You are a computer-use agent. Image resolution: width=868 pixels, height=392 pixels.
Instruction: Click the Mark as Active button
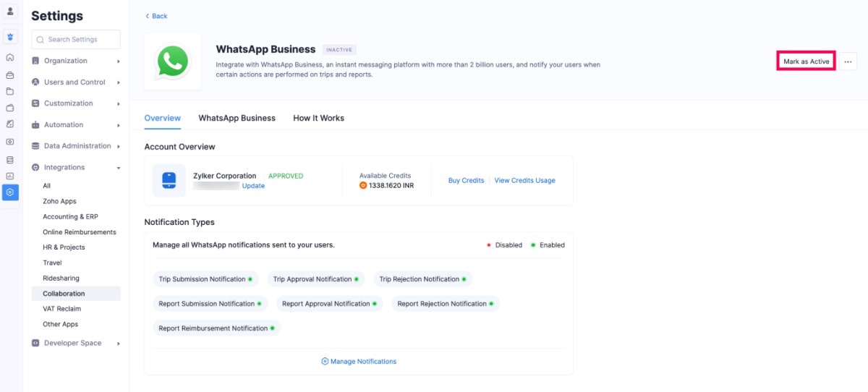[806, 62]
